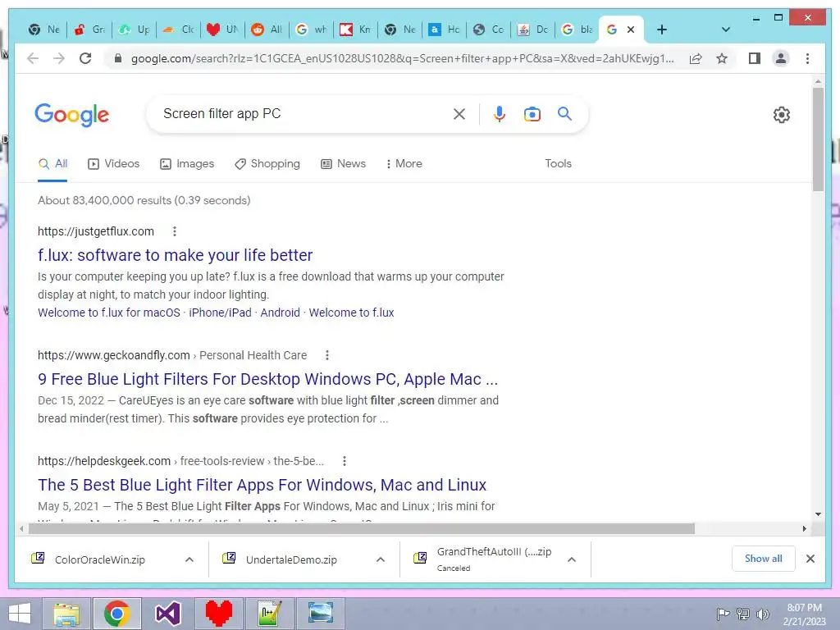Follow the Welcome to f.lux for macOS sitelink
840x630 pixels.
(x=109, y=313)
